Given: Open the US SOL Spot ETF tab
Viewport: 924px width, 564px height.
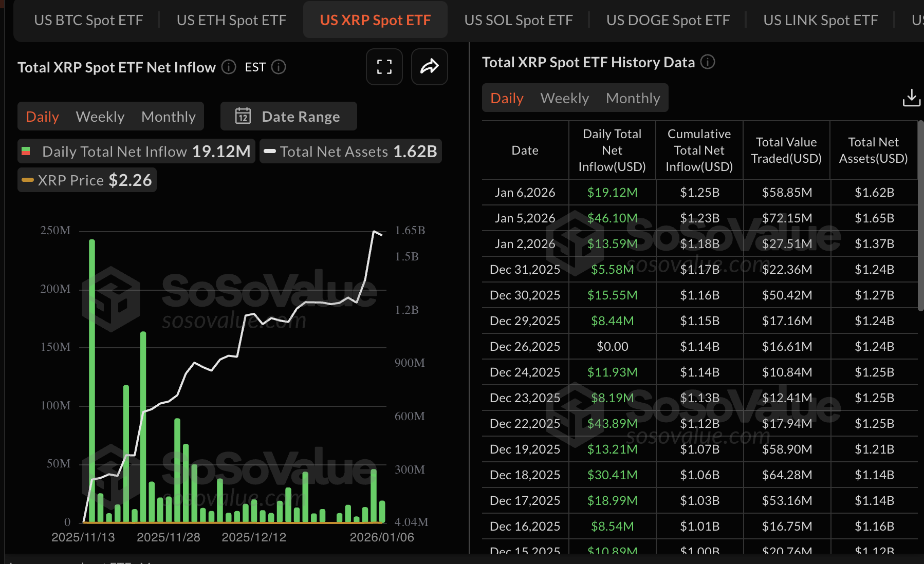Looking at the screenshot, I should coord(519,20).
